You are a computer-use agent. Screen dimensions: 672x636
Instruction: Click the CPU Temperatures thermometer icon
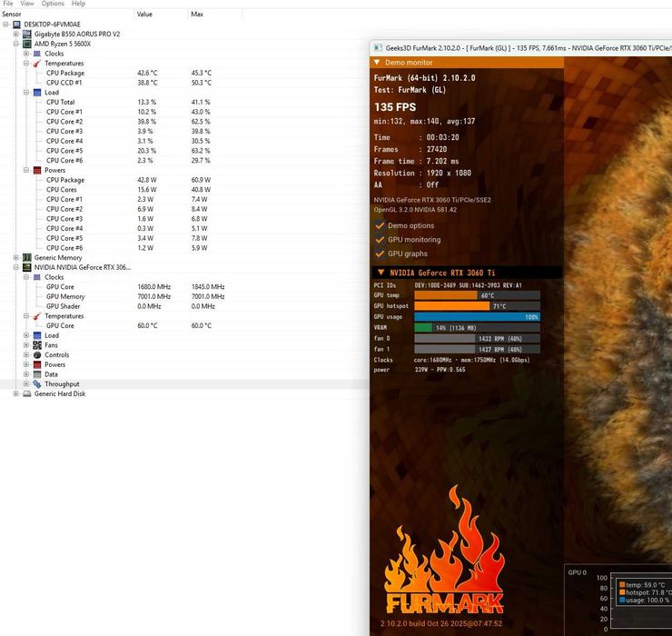pyautogui.click(x=37, y=64)
